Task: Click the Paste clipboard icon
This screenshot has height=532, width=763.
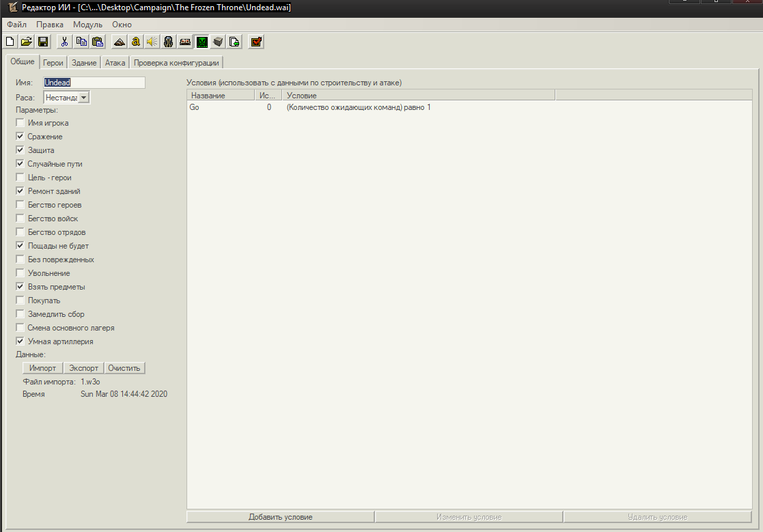Action: coord(98,42)
